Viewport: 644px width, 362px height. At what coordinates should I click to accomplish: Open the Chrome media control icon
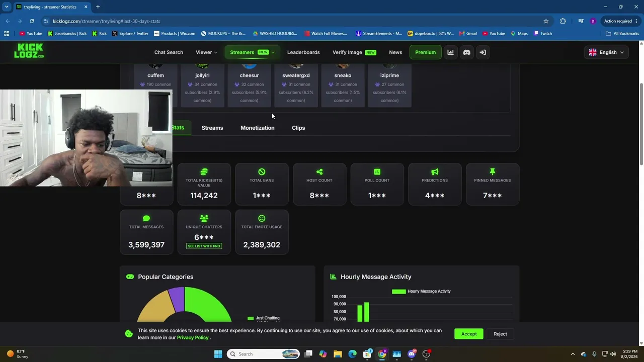581,21
